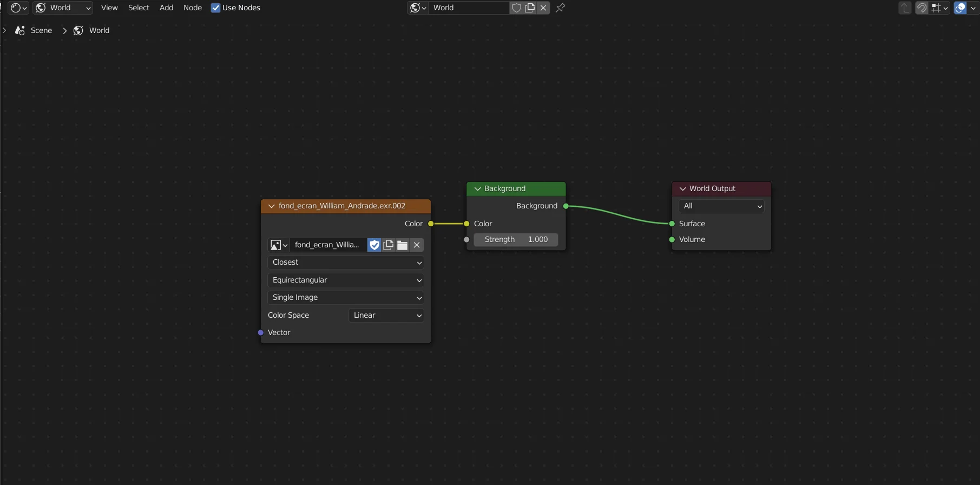Collapse the Background node
This screenshot has width=980, height=485.
[x=478, y=189]
